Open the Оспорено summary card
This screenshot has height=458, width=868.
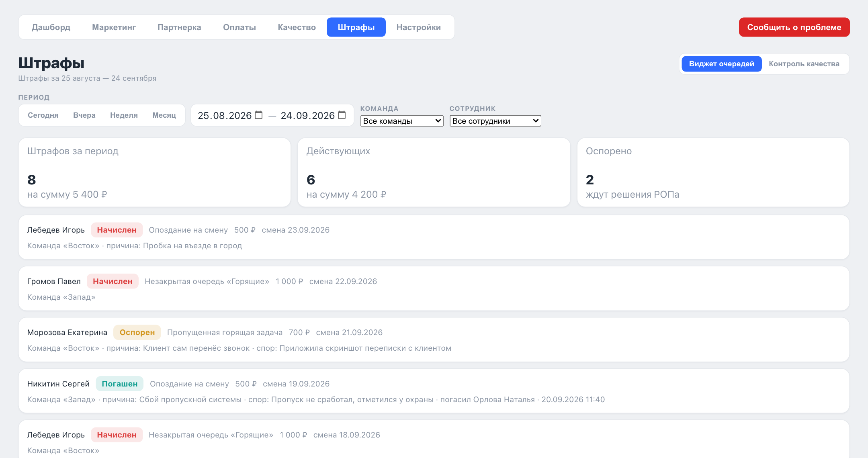pos(713,173)
